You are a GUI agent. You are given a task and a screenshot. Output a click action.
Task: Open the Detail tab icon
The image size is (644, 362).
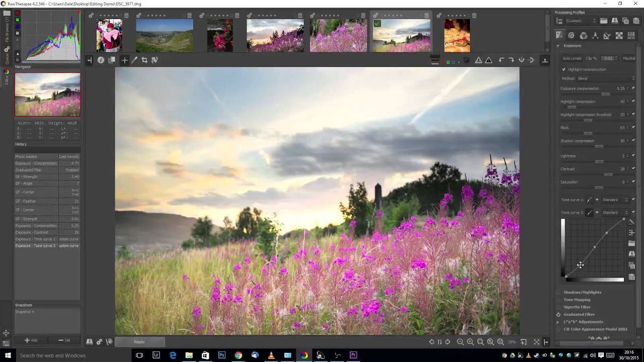(x=571, y=36)
